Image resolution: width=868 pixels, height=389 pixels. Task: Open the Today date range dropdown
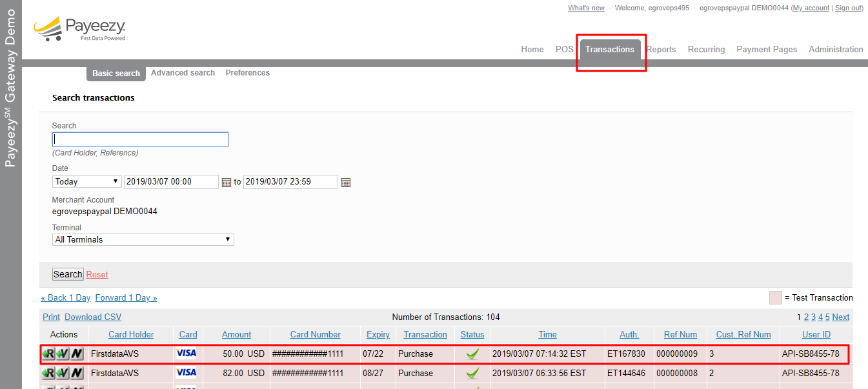[87, 182]
